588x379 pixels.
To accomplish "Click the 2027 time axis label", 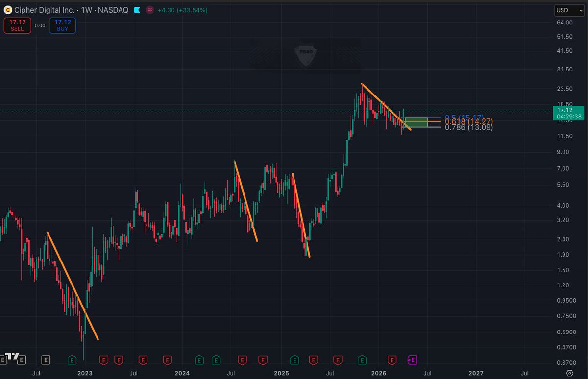I will [476, 373].
